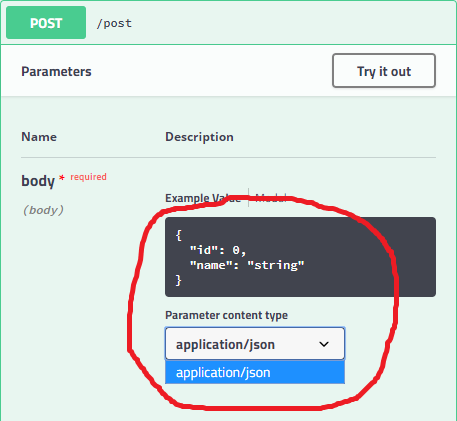Click the "(body)" parameter location text
Screen dimensions: 457x421
pyautogui.click(x=43, y=210)
